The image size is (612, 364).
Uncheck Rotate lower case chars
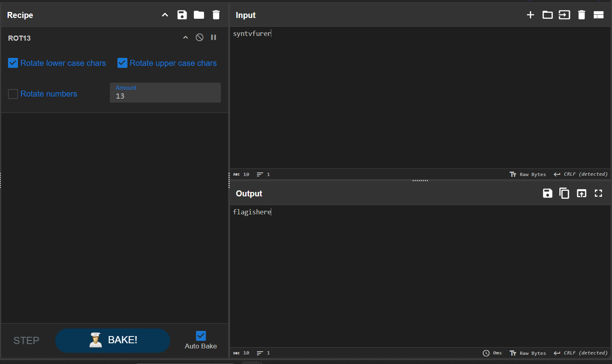[x=13, y=63]
